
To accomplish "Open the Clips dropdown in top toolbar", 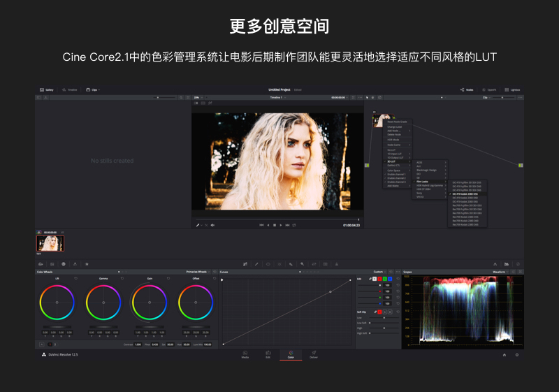I will click(92, 90).
